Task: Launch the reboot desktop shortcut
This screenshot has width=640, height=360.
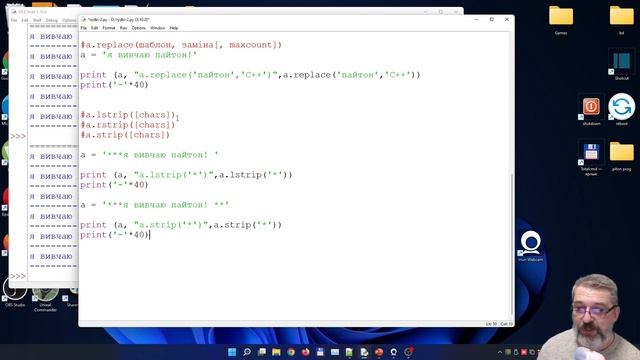Action: click(x=622, y=109)
